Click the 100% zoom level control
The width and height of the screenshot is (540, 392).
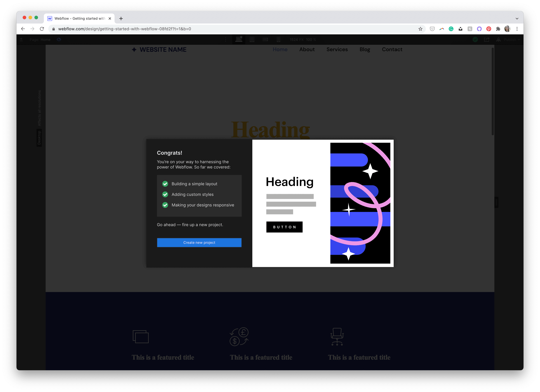tap(310, 40)
